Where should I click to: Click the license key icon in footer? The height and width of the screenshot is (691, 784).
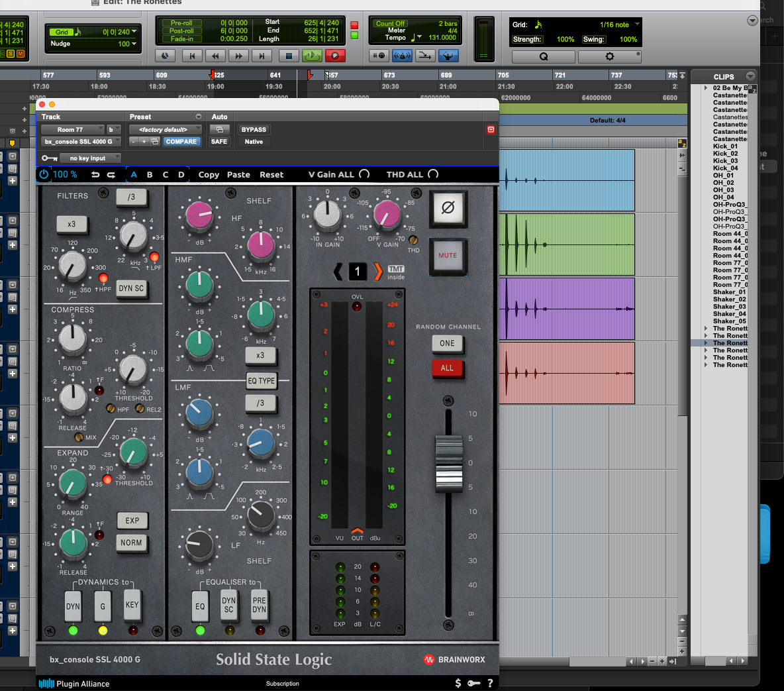473,683
